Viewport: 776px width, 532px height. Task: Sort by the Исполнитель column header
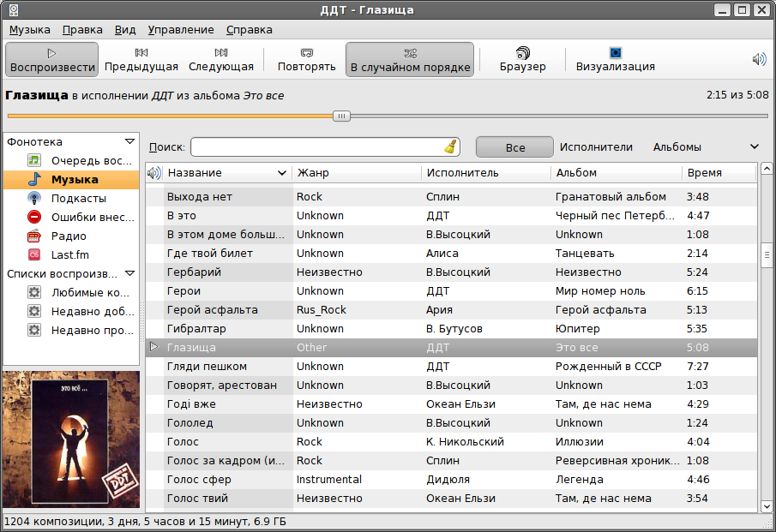tap(486, 172)
